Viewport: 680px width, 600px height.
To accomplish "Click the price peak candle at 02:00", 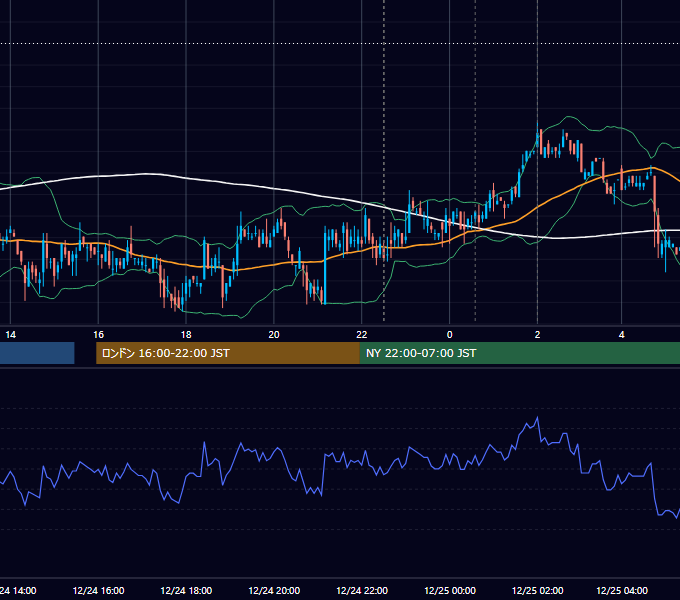I will click(538, 137).
